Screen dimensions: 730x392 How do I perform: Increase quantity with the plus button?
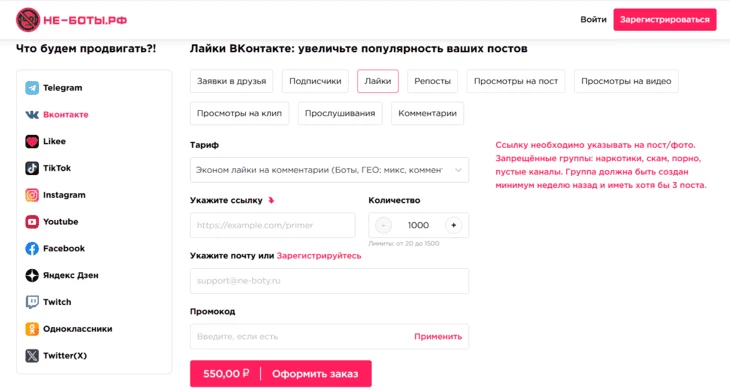click(453, 225)
